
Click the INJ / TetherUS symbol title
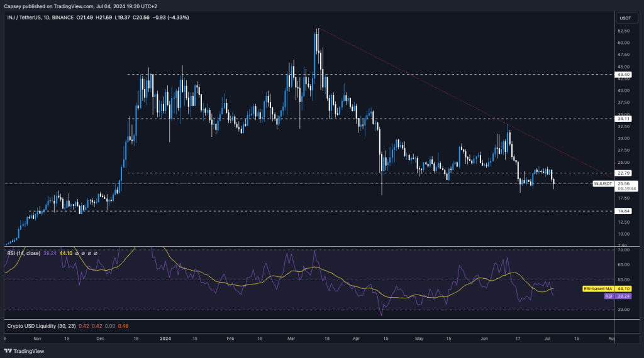pos(28,17)
